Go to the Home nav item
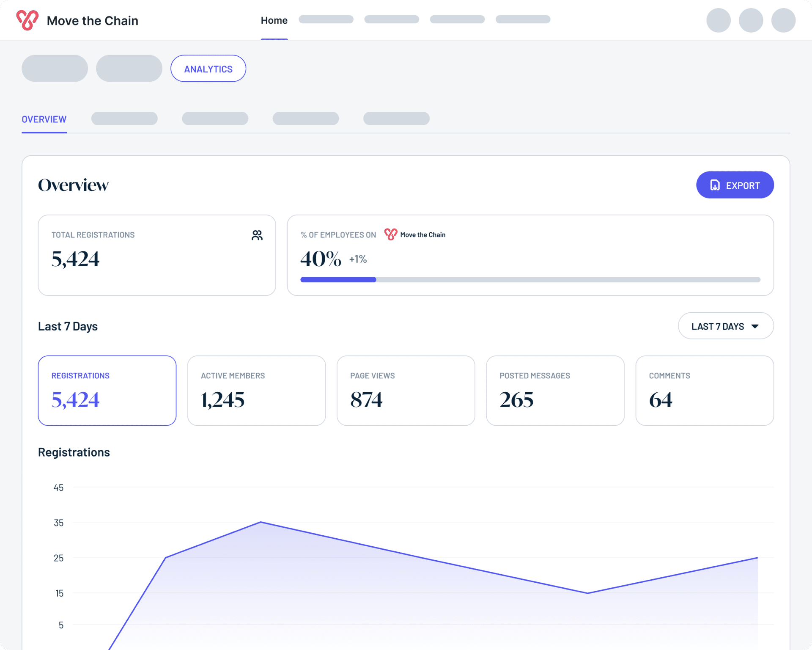 coord(274,20)
